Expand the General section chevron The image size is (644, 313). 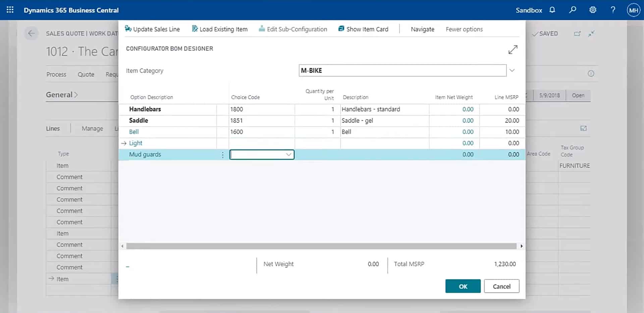pyautogui.click(x=76, y=95)
